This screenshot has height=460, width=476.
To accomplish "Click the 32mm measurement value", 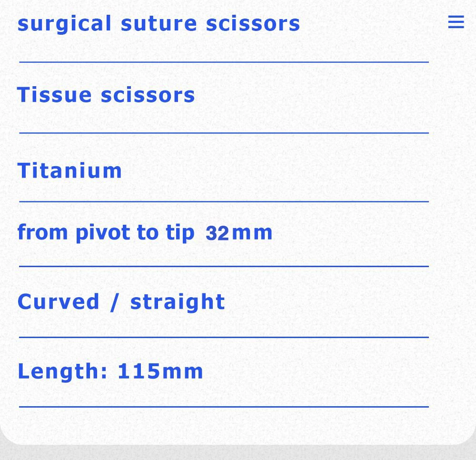I will point(239,233).
